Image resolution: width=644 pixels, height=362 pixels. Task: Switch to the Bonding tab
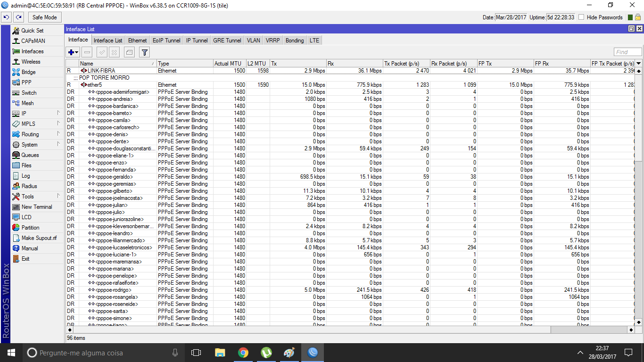click(x=295, y=41)
